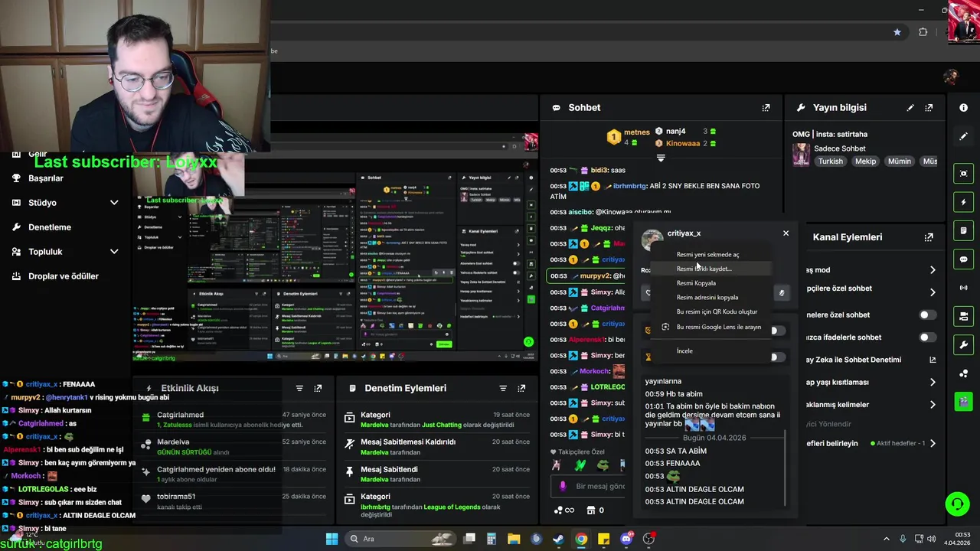The height and width of the screenshot is (551, 980).
Task: Click the tobirama51 follow event row
Action: point(234,501)
